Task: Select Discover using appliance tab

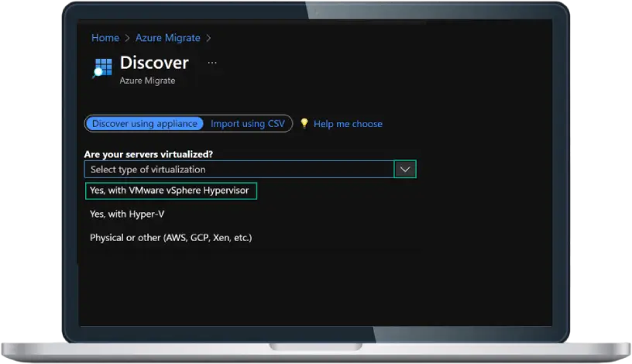Action: coord(144,124)
